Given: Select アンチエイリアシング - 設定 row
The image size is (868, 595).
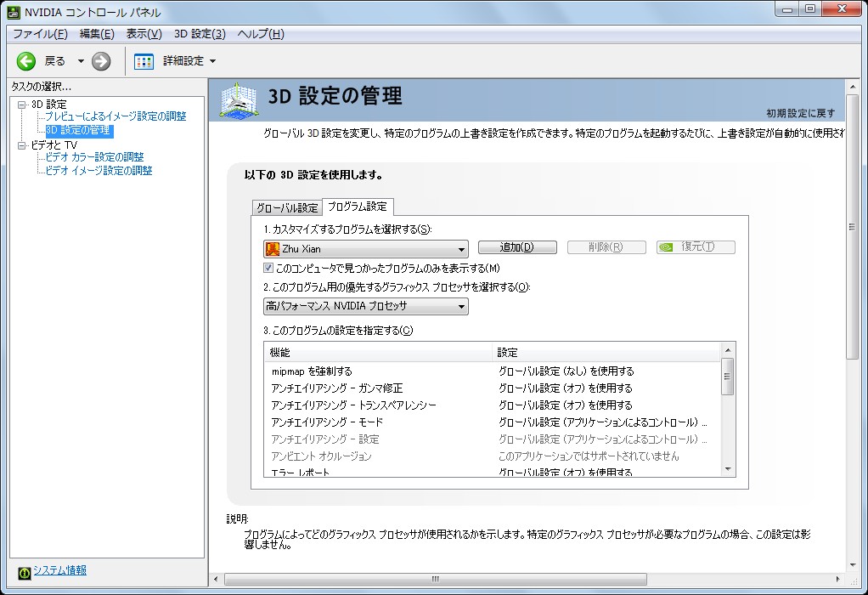Looking at the screenshot, I should tap(493, 440).
